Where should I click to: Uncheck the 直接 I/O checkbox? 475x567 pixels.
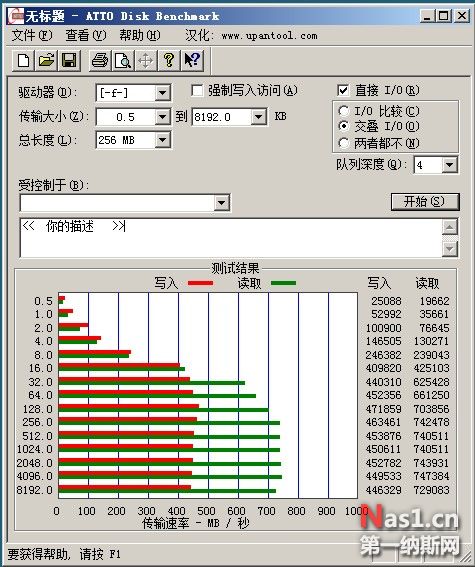pos(343,90)
